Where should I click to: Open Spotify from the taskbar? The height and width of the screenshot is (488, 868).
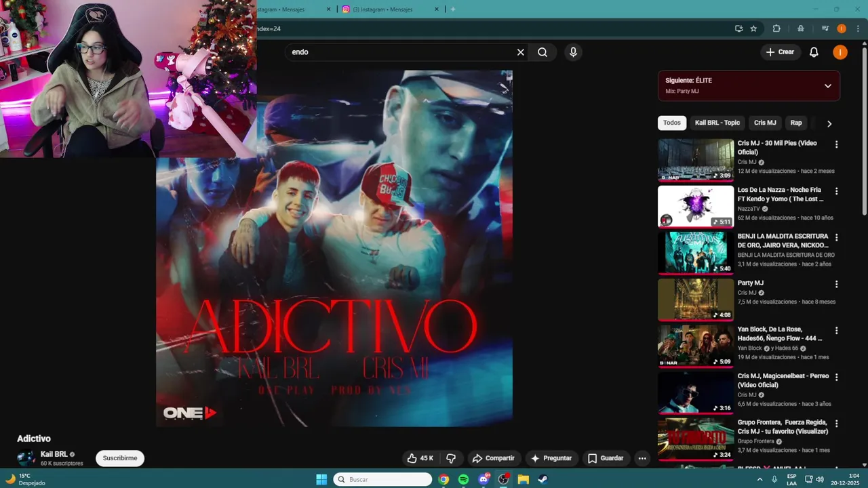[x=464, y=479]
